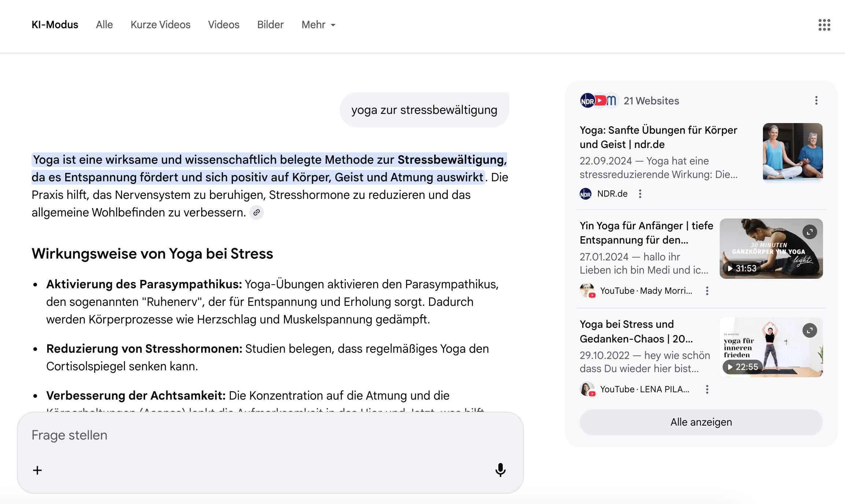The image size is (845, 504).
Task: Click the microphone voice input icon
Action: point(500,470)
